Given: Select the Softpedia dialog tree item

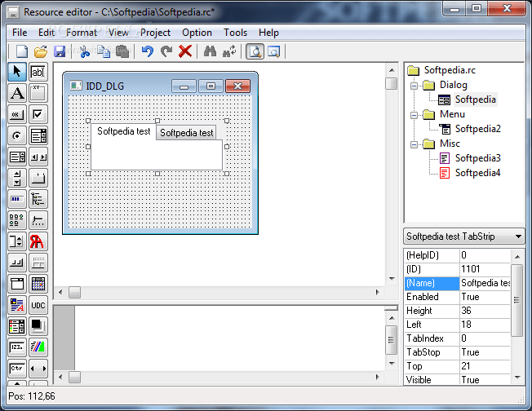Looking at the screenshot, I should (x=476, y=99).
